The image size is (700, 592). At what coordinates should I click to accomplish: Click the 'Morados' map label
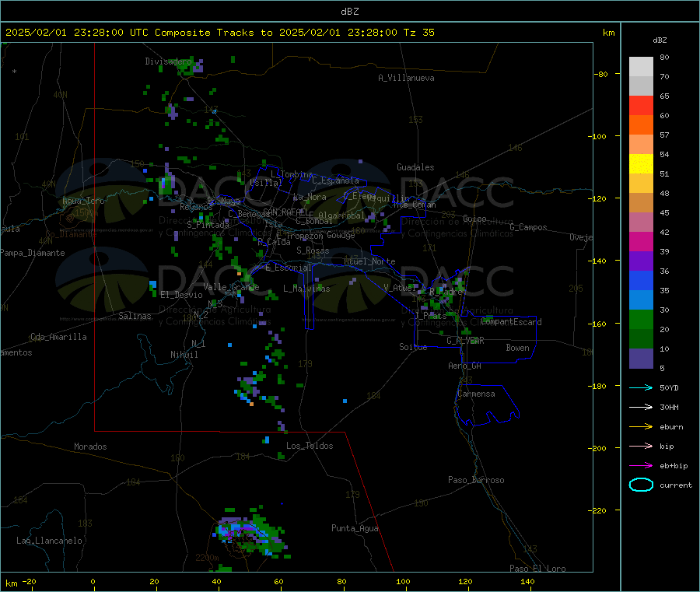(x=90, y=447)
